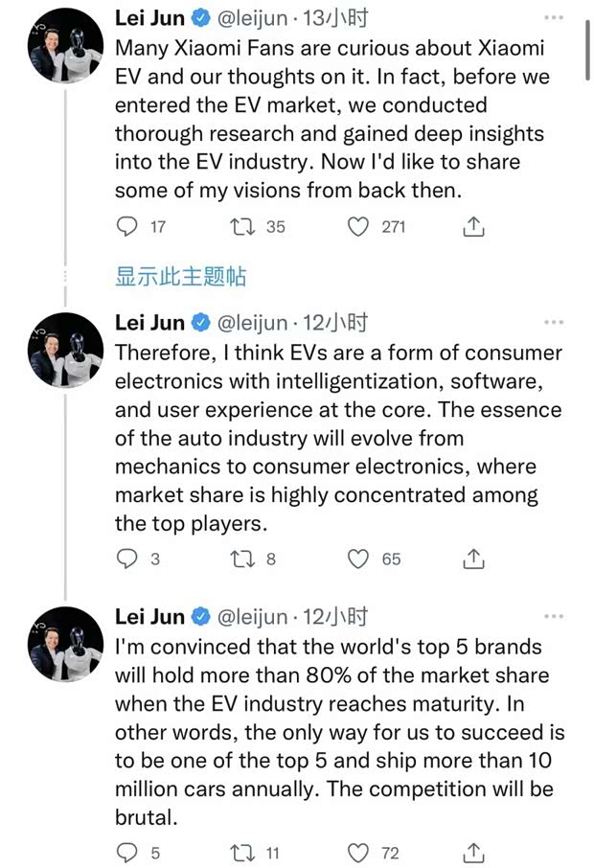Open more options on the third tweet
Image resolution: width=594 pixels, height=868 pixels.
[x=553, y=615]
